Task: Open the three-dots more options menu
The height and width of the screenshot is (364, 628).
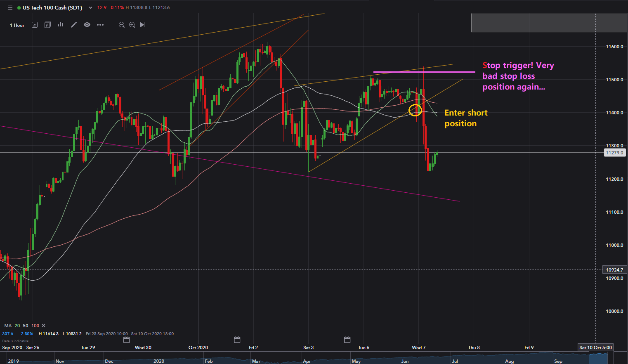Action: (x=100, y=25)
